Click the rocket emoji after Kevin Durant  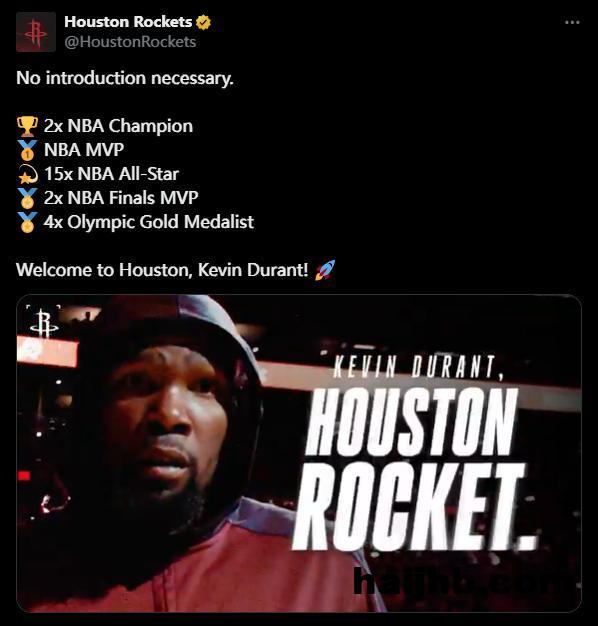click(x=325, y=270)
